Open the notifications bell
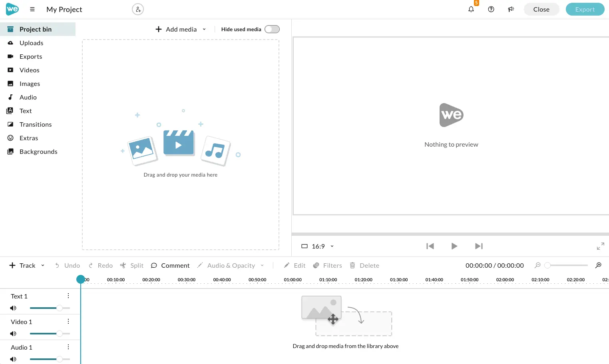The image size is (609, 364). coord(471,9)
